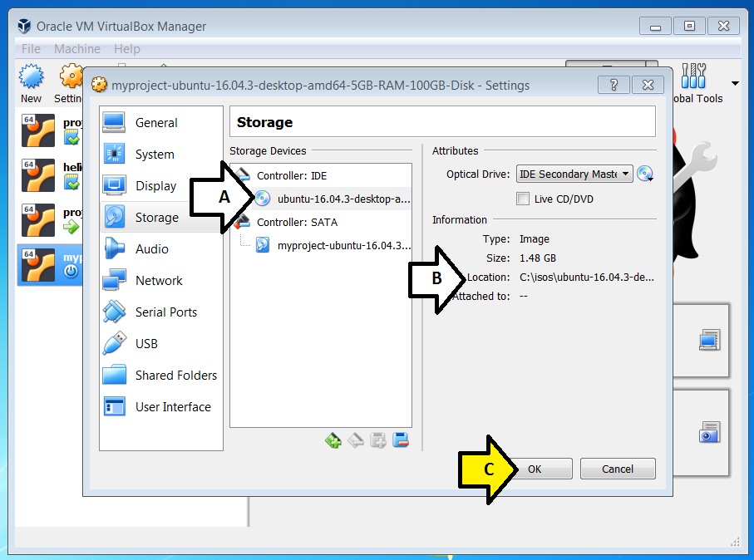The width and height of the screenshot is (754, 560).
Task: Open the Machine menu
Action: [77, 49]
